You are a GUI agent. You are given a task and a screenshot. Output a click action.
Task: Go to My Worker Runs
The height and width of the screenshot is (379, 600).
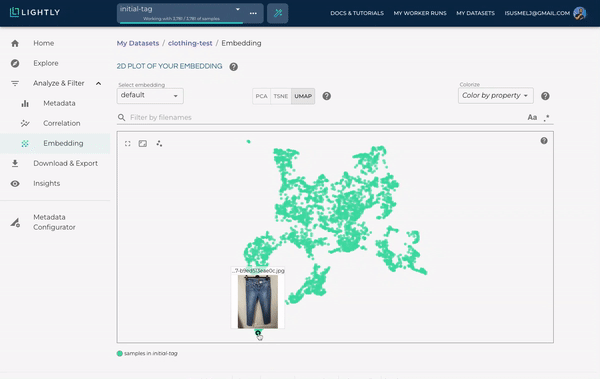420,13
